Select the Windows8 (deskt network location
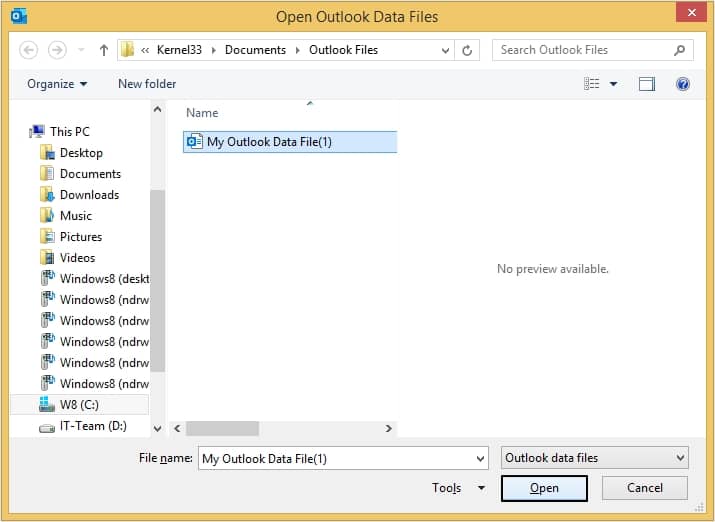Screen dimensions: 715x522 [104, 279]
